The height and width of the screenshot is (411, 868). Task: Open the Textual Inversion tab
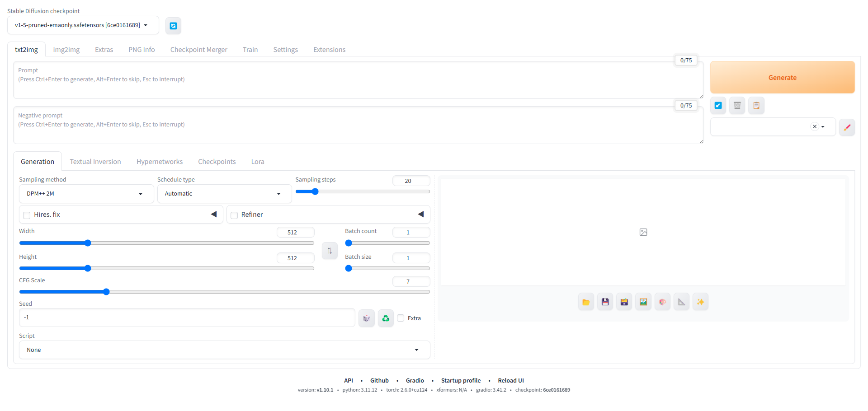pyautogui.click(x=95, y=161)
